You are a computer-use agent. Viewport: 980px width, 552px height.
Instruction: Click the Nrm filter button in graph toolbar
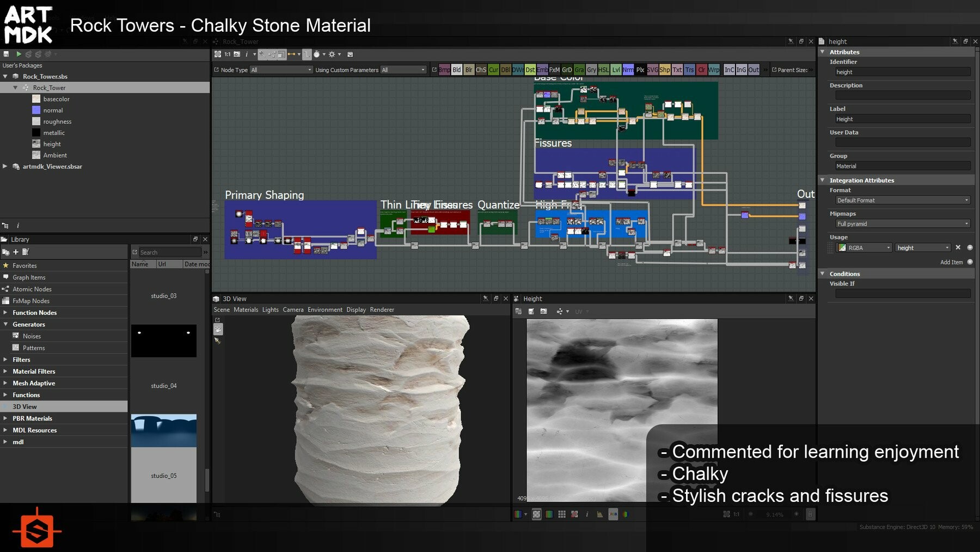pyautogui.click(x=628, y=70)
